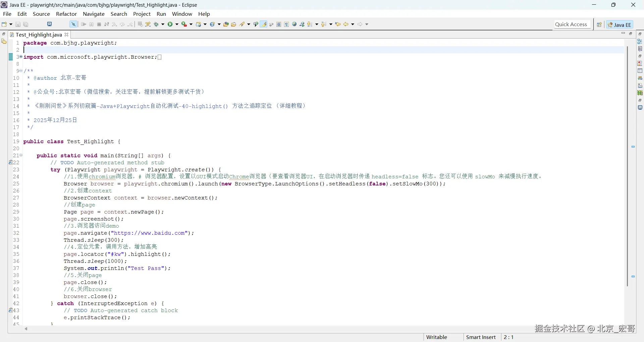644x342 pixels.
Task: Click the New Server globe icon
Action: tap(199, 24)
